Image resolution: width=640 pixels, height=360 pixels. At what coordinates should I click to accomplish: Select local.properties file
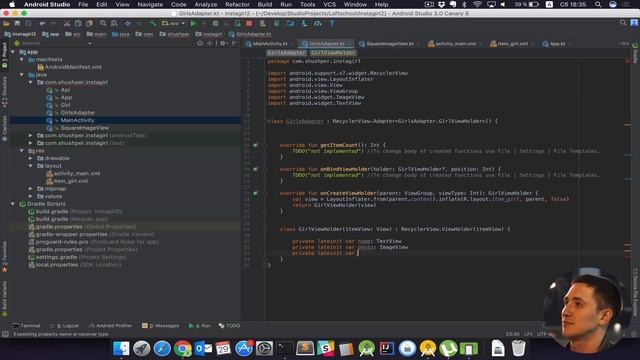tap(57, 264)
